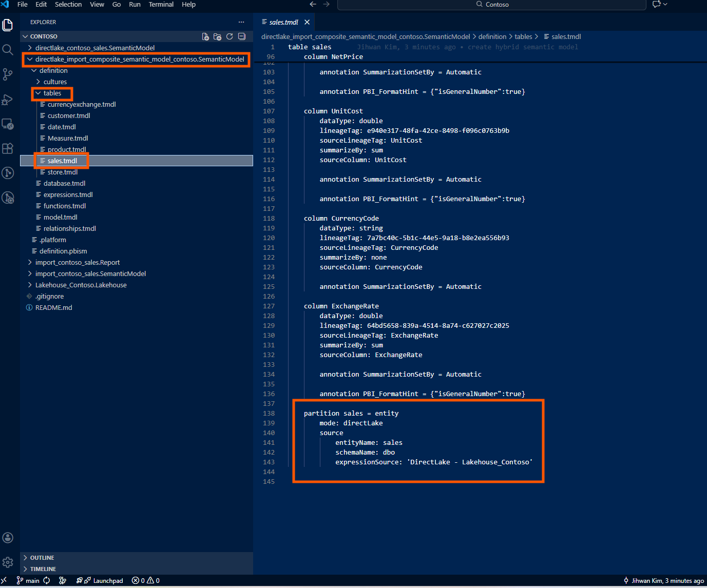
Task: Click the errors count in status bar
Action: pyautogui.click(x=138, y=580)
